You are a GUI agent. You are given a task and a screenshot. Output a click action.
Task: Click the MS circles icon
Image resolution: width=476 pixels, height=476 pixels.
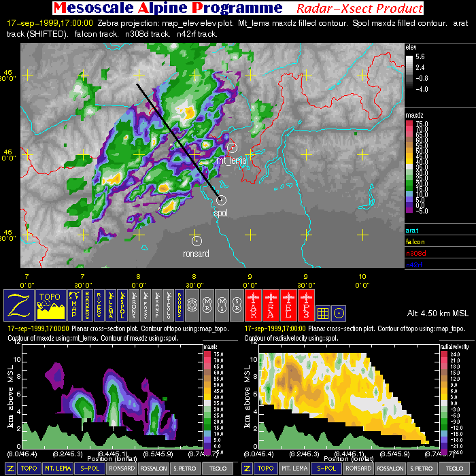(222, 305)
